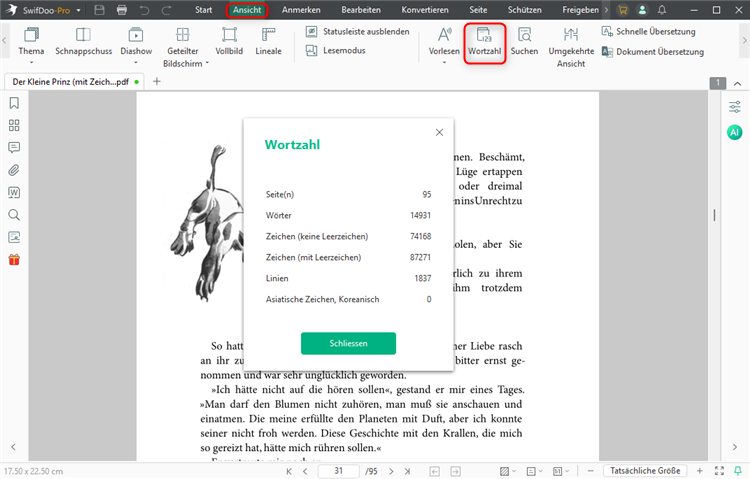Open the user account icon

(x=642, y=10)
